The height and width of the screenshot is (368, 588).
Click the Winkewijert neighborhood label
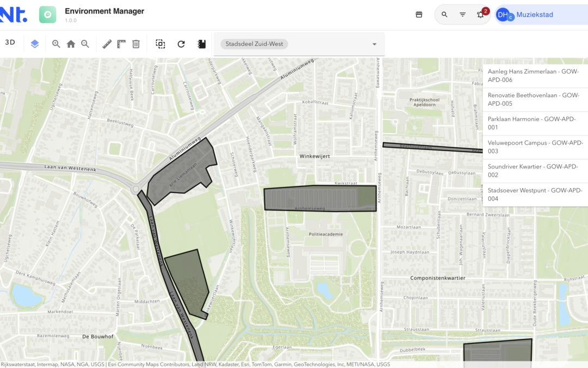click(315, 156)
